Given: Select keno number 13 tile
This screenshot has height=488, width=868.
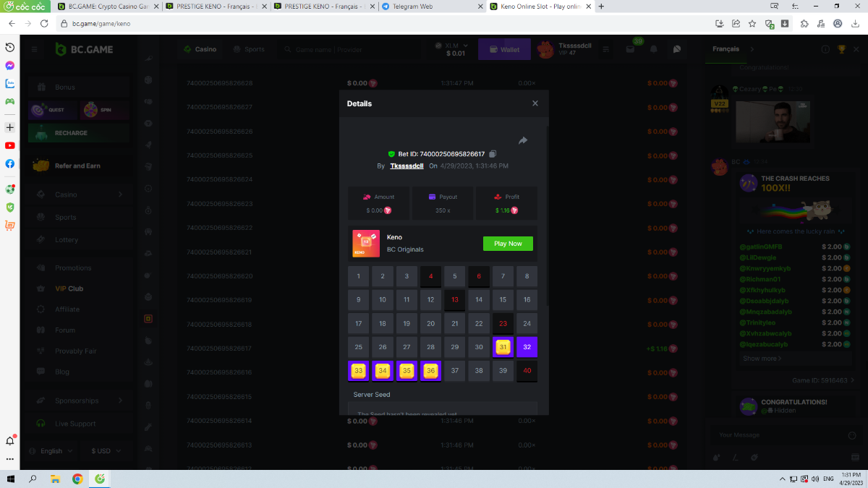Looking at the screenshot, I should 455,299.
